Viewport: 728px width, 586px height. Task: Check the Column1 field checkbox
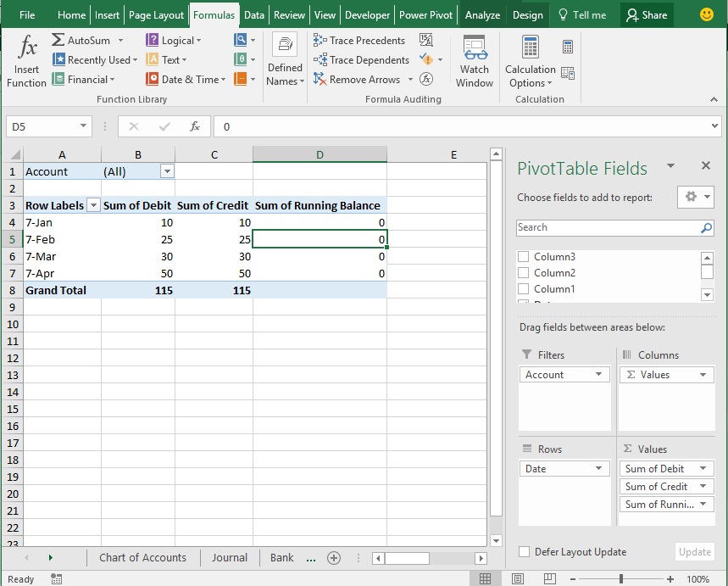coord(523,288)
